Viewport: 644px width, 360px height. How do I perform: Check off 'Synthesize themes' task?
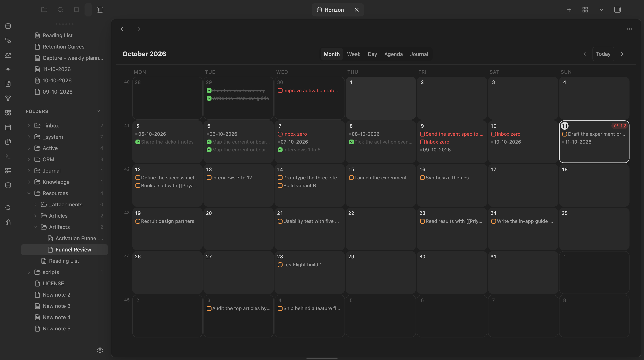coord(422,178)
